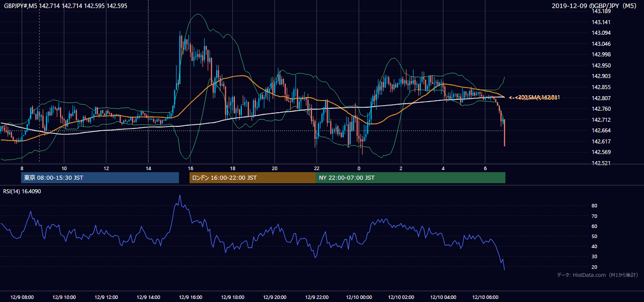Click hour tick 8 on price chart axis
The height and width of the screenshot is (302, 644).
(x=22, y=168)
